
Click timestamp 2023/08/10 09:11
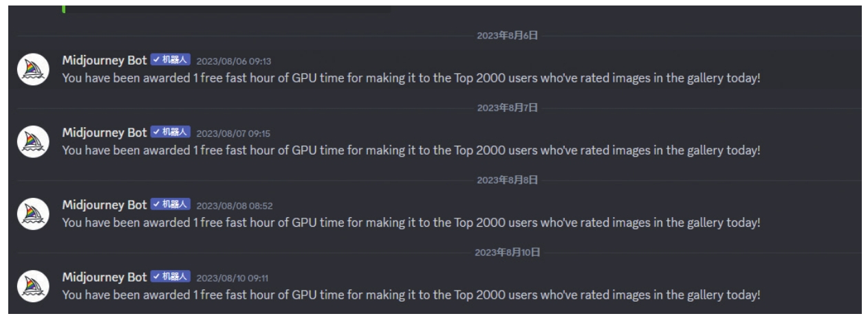232,278
